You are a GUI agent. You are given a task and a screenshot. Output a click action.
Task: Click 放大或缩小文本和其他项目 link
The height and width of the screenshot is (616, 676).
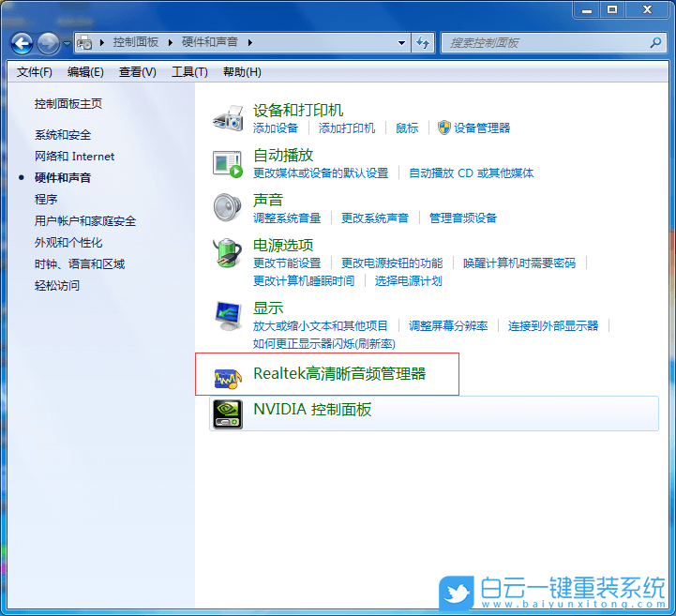coord(321,326)
